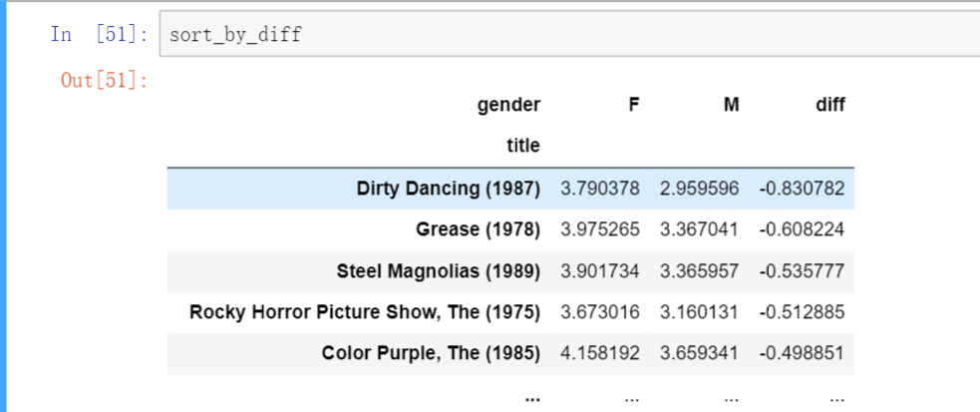Image resolution: width=980 pixels, height=412 pixels.
Task: Click M value 3.365957
Action: tap(699, 270)
